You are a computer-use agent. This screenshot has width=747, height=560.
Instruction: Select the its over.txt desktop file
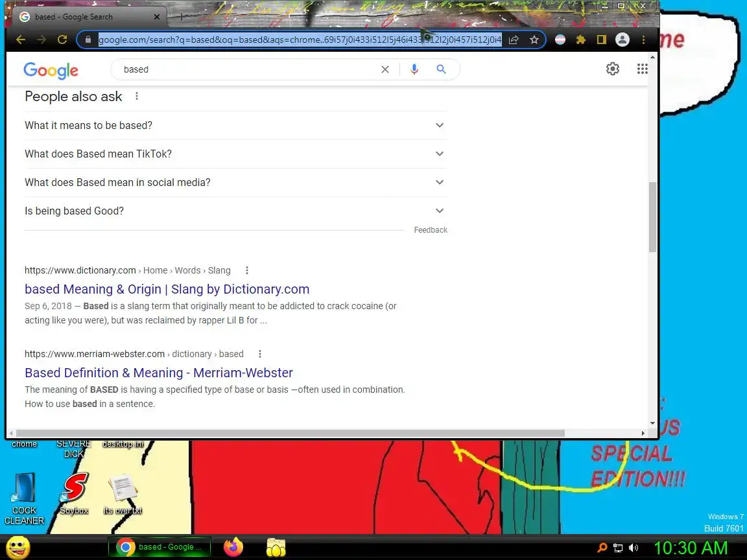point(123,495)
